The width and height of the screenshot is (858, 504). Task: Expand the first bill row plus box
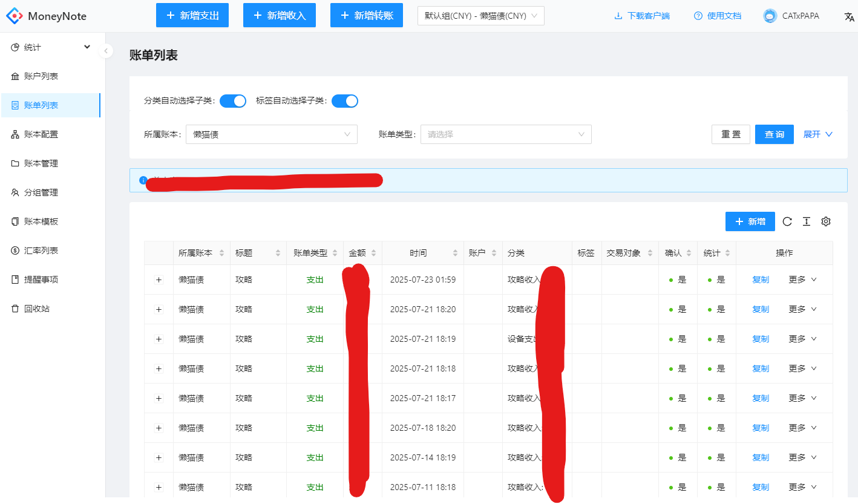pyautogui.click(x=159, y=280)
